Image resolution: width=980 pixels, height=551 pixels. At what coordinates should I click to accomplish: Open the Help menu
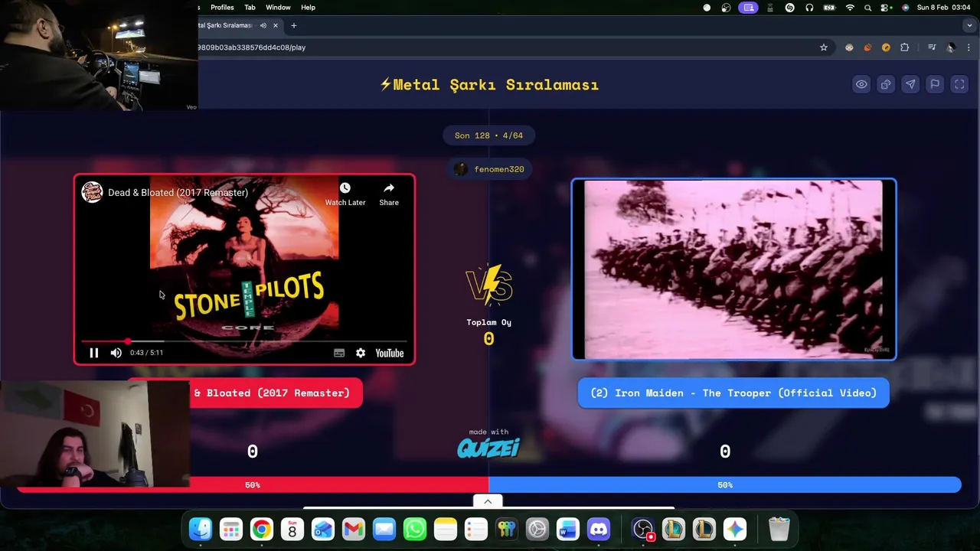coord(308,8)
